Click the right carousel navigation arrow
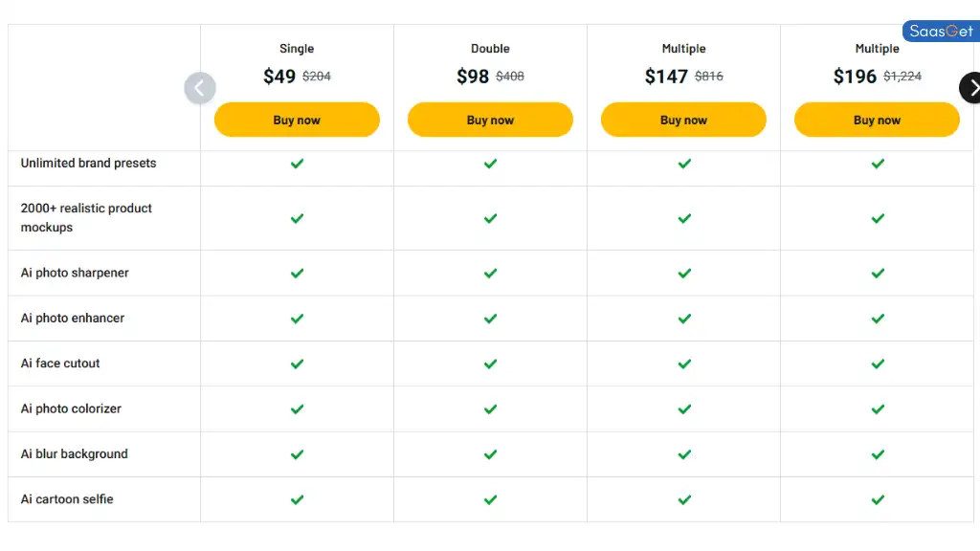Screen dimensions: 980x551 (972, 87)
